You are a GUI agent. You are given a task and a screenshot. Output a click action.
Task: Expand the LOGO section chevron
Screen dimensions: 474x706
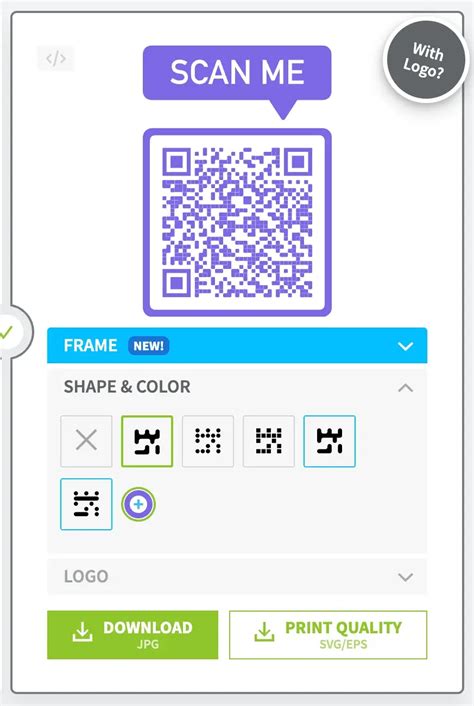[x=406, y=577]
